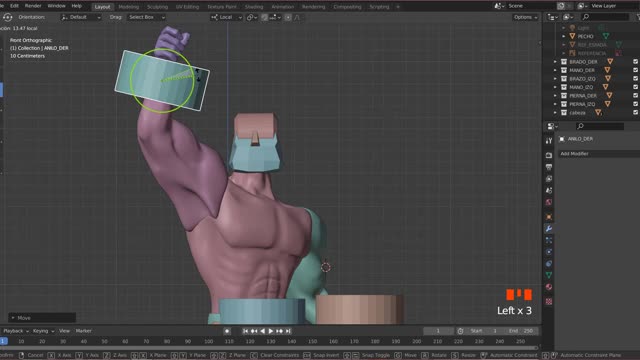Viewport: 640px width, 360px height.
Task: Toggle PERNA_IZQ collection checkbox
Action: pos(636,104)
